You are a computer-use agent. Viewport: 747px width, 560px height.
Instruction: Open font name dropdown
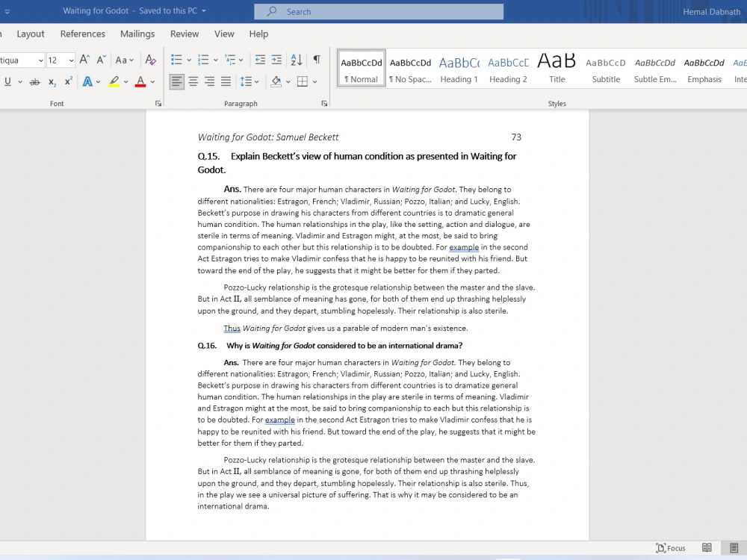click(x=40, y=60)
